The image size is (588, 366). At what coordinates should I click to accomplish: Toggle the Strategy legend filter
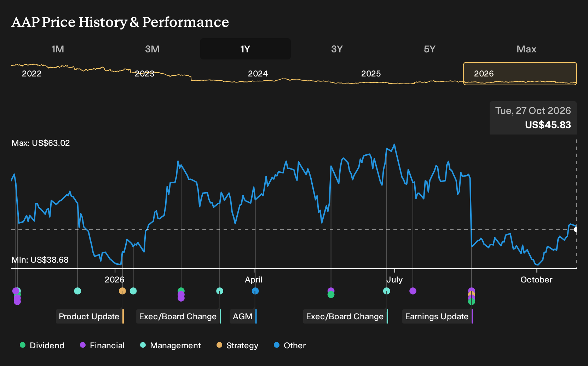[x=237, y=345]
